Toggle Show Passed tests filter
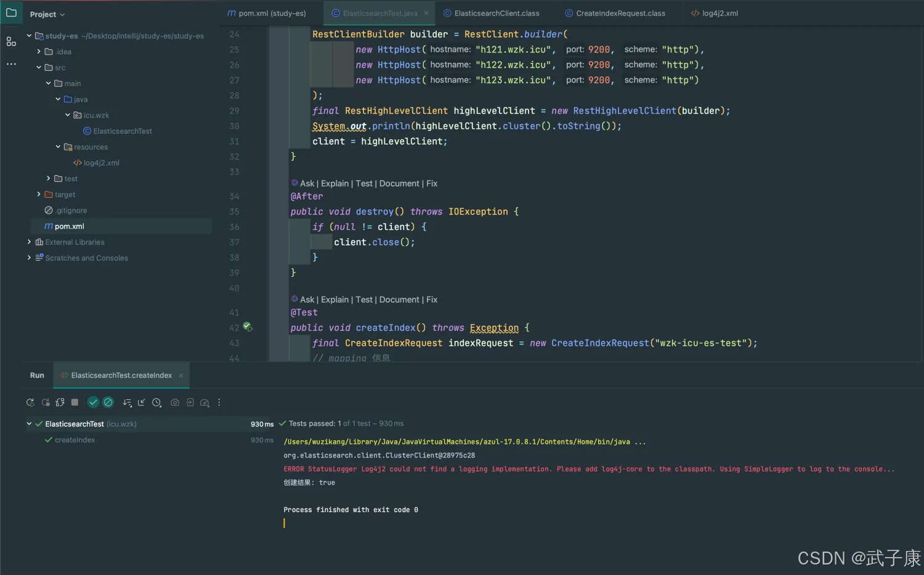 [93, 402]
